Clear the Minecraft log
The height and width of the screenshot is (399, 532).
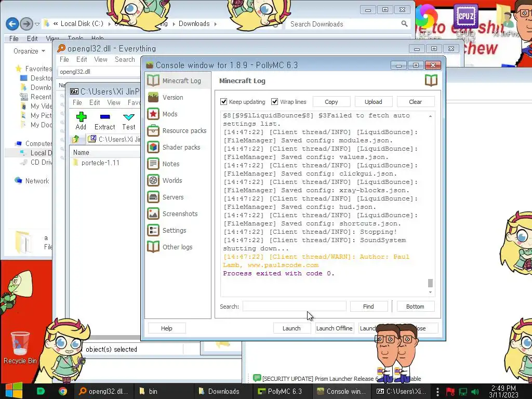point(415,102)
